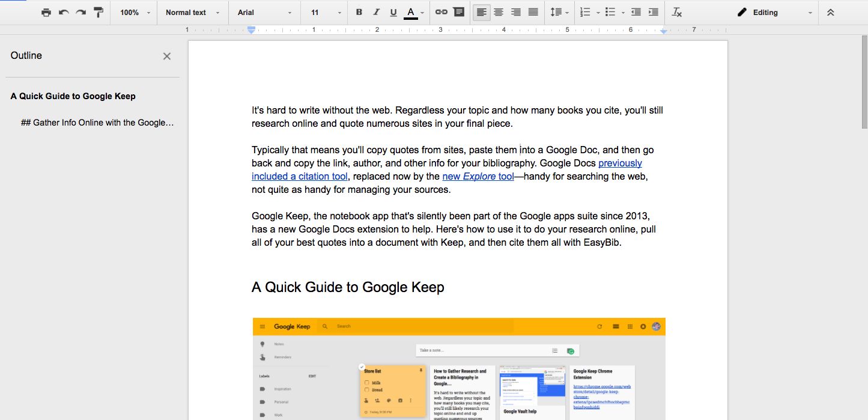The image size is (868, 420).
Task: Place cursor in paragraph starting 'Typically that means'
Action: pos(453,169)
